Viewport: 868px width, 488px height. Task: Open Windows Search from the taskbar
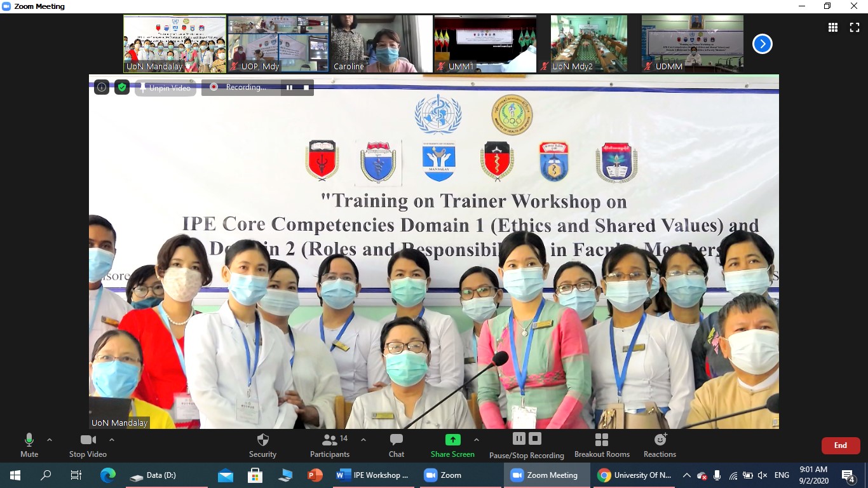tap(46, 475)
